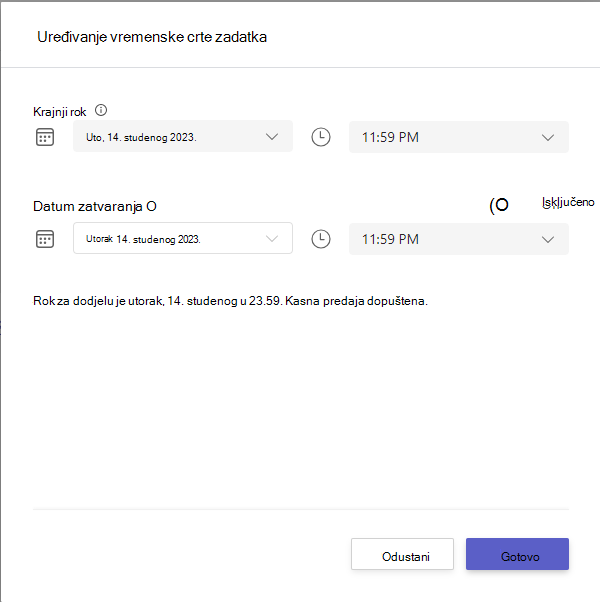Screen dimensions: 600x602
Task: Click the Rok za dodjelu summary text
Action: coord(230,301)
